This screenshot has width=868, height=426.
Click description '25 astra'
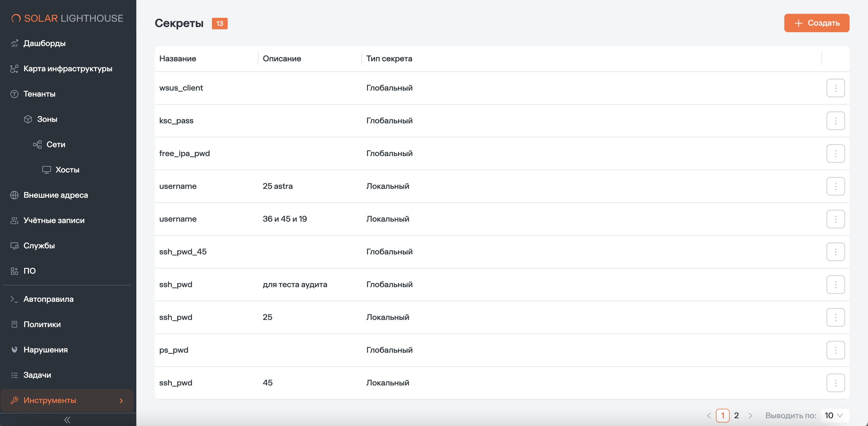(x=278, y=186)
